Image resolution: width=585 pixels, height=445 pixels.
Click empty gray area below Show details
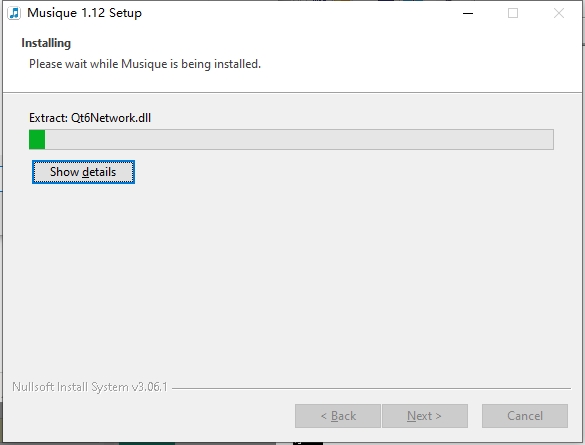pos(291,280)
